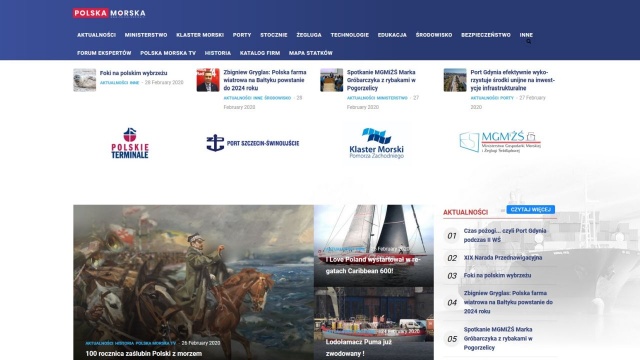The width and height of the screenshot is (640, 360).
Task: Open top headline about Polska farma wiatrowa
Action: 265,80
